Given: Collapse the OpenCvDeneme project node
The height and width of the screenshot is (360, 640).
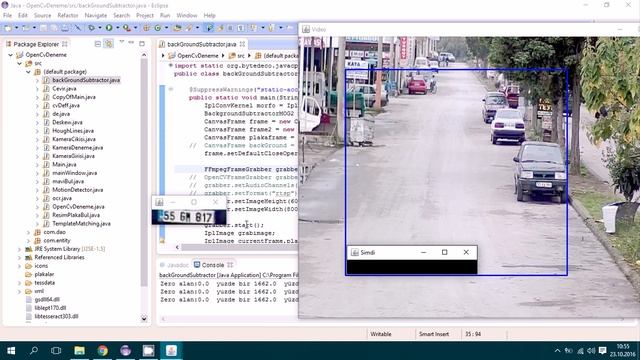Looking at the screenshot, I should click(x=11, y=55).
